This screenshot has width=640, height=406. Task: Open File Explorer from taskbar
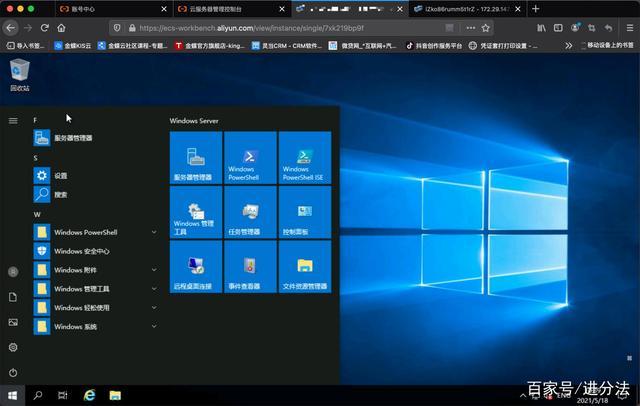(115, 395)
